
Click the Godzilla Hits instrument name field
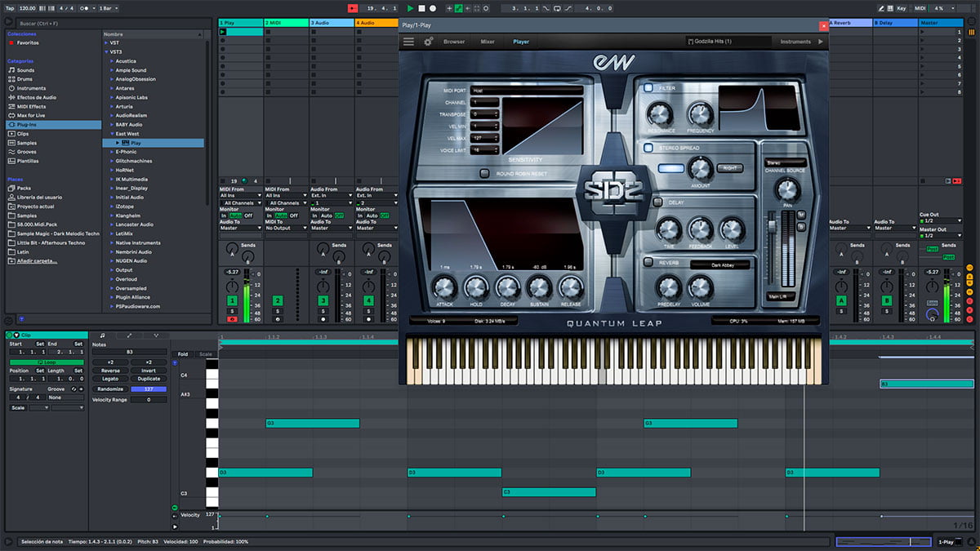point(728,42)
